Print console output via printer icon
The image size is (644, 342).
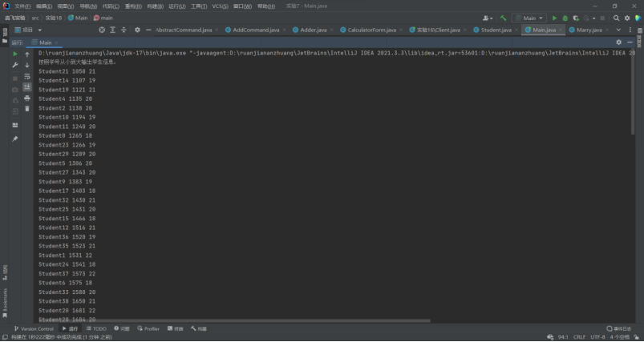click(27, 98)
